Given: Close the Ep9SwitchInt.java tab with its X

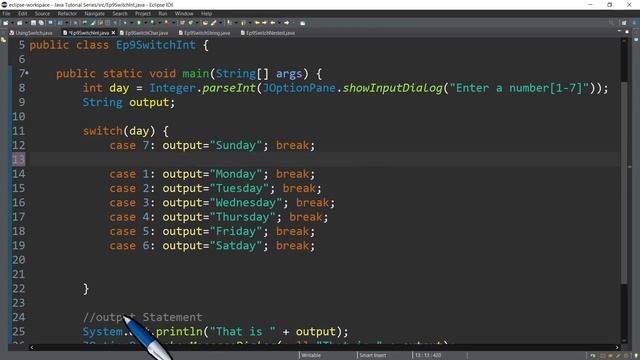Looking at the screenshot, I should point(113,33).
